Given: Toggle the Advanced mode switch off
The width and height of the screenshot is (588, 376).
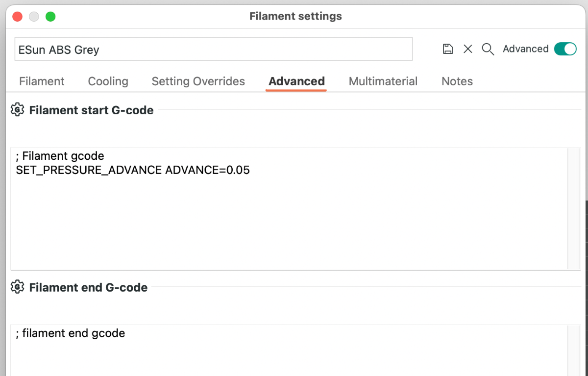Looking at the screenshot, I should [565, 49].
